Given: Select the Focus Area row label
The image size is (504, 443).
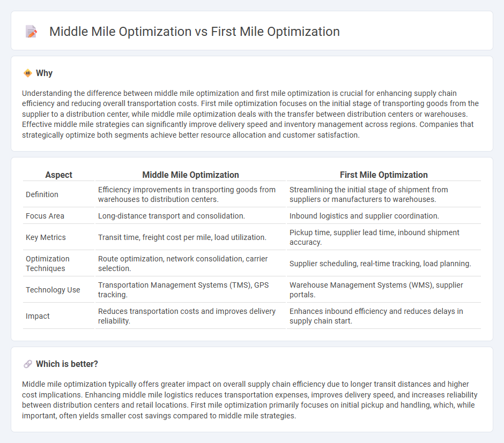Looking at the screenshot, I should 45,216.
